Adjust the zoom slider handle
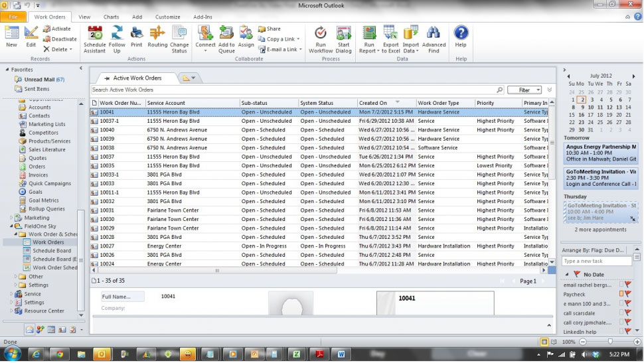The width and height of the screenshot is (644, 363). (x=610, y=342)
